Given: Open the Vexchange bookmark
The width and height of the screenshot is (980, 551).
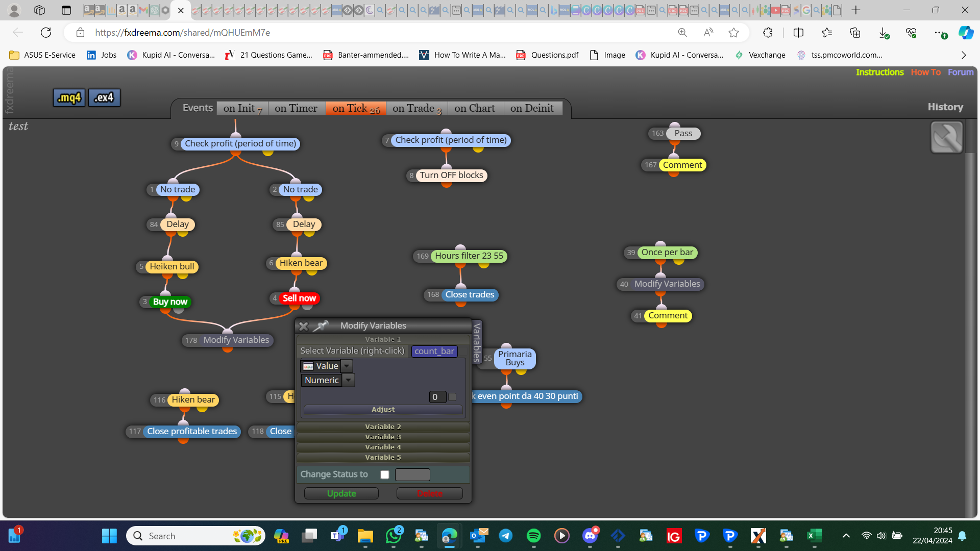Looking at the screenshot, I should click(760, 55).
